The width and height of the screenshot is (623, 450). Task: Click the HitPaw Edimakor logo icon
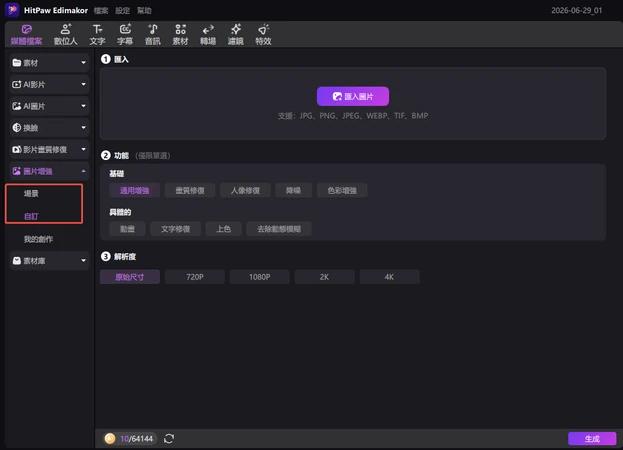coord(12,10)
